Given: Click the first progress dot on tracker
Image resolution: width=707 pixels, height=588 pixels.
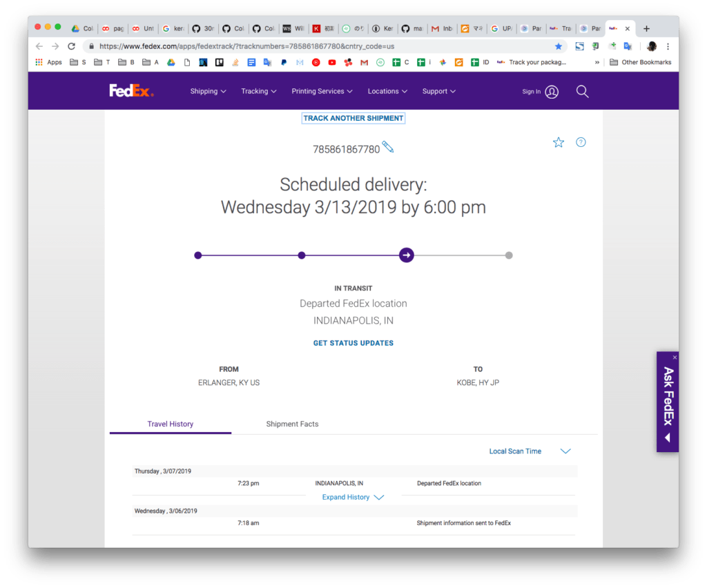Looking at the screenshot, I should (198, 255).
